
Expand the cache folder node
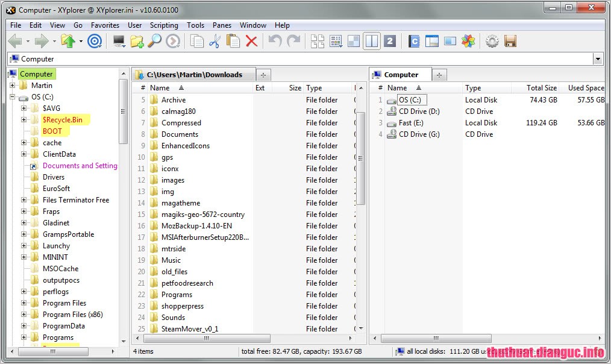click(x=23, y=143)
